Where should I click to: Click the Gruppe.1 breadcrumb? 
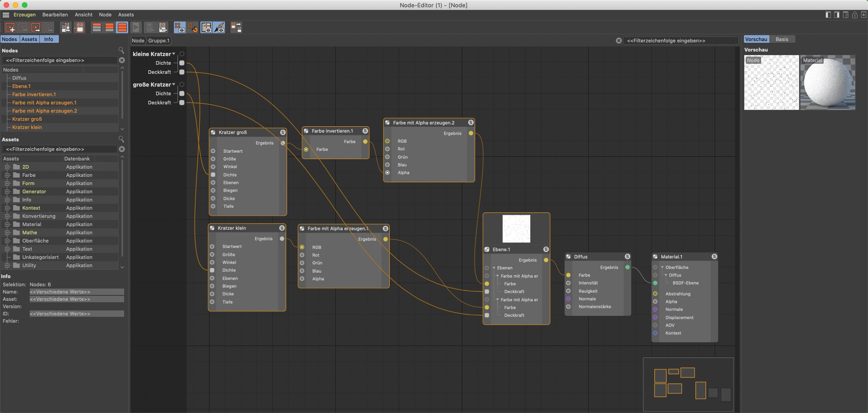(x=158, y=41)
